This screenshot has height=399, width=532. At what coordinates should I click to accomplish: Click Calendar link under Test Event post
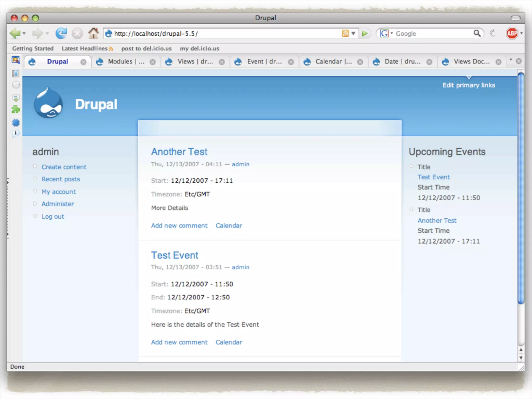click(x=229, y=342)
